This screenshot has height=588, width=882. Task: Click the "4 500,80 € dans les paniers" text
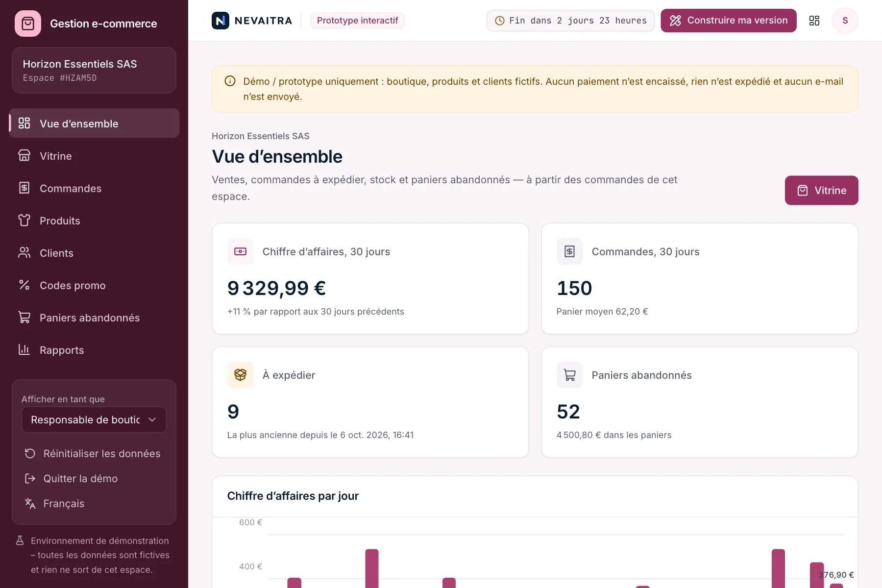pos(614,435)
